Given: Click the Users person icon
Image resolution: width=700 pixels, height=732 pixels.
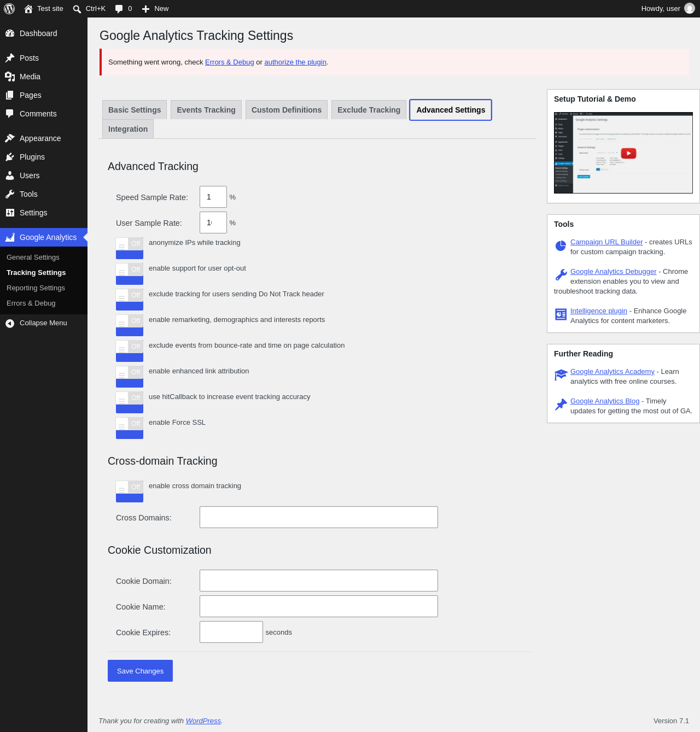Looking at the screenshot, I should 10,175.
